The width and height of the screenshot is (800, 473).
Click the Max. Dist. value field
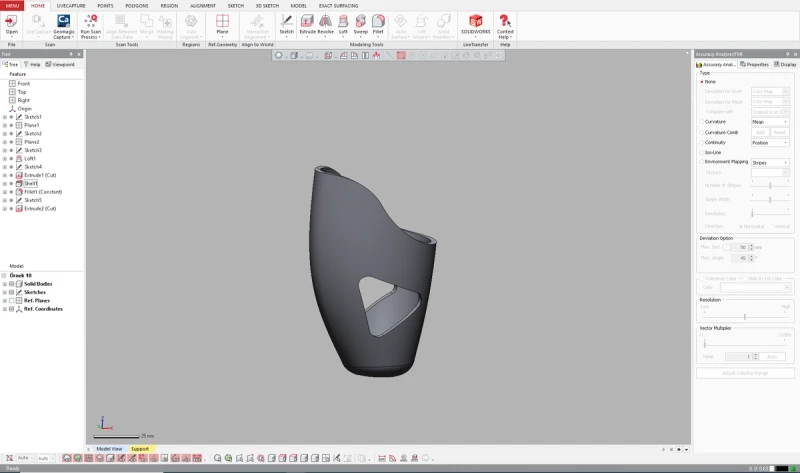[x=740, y=247]
